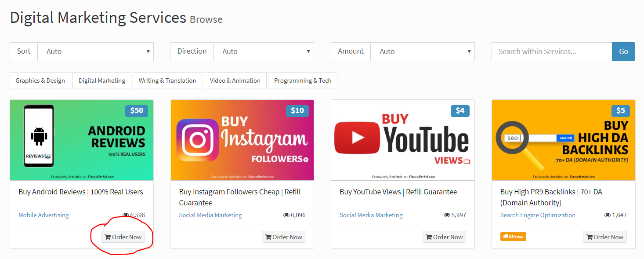
Task: Click the $10 price badge on Instagram card
Action: 297,111
